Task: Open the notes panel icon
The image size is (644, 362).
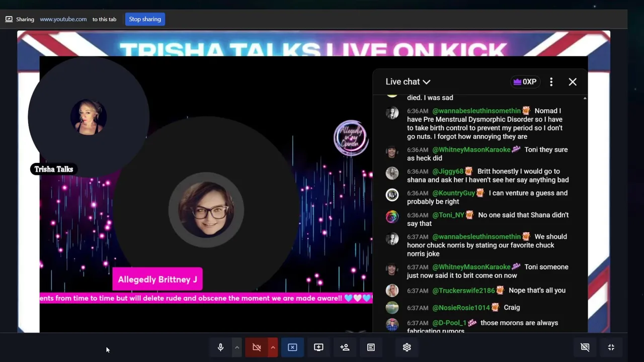Action: pyautogui.click(x=371, y=347)
